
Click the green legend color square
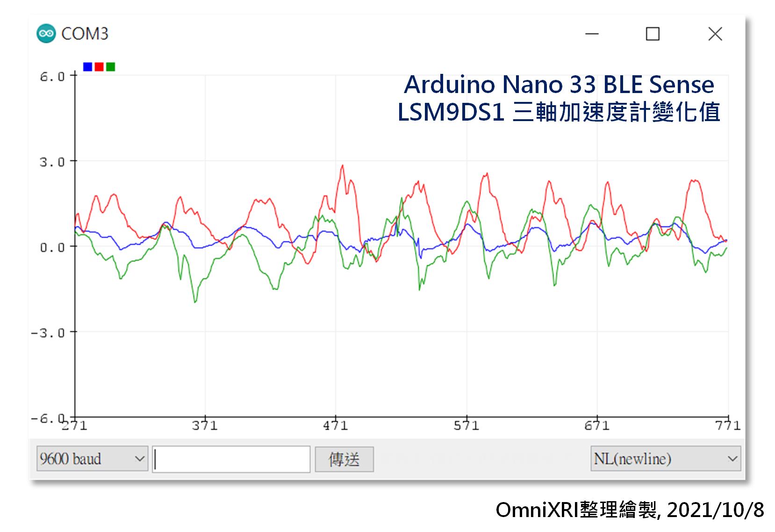pos(110,67)
